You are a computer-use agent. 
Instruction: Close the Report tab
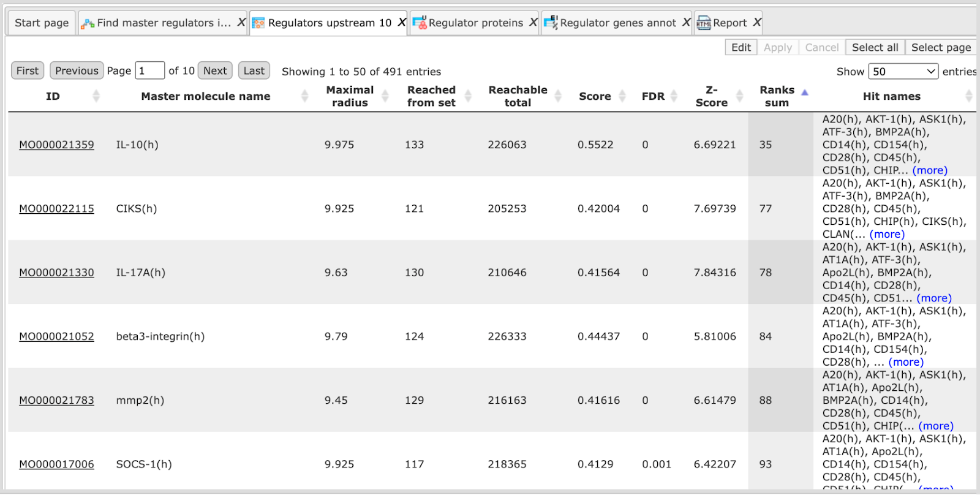(x=757, y=23)
